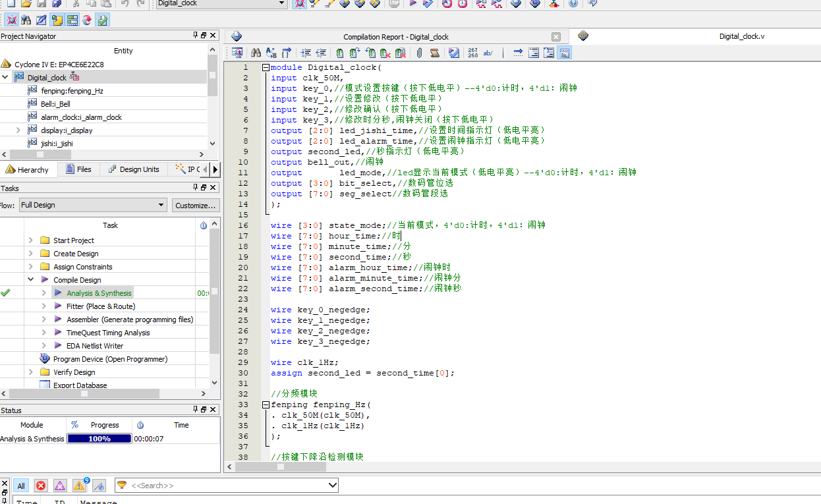The width and height of the screenshot is (821, 504).
Task: Close the Compilation Report tab
Action: point(556,37)
